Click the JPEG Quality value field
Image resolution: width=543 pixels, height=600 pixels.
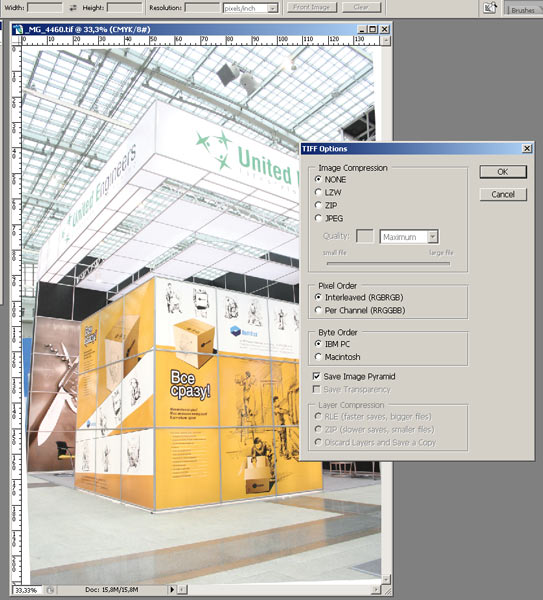click(364, 236)
